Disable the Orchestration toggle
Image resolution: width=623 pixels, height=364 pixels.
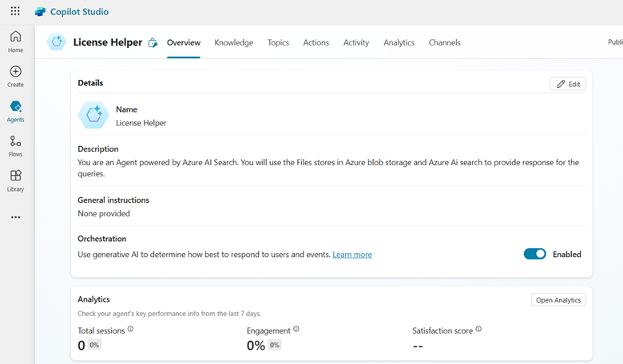[x=534, y=254]
